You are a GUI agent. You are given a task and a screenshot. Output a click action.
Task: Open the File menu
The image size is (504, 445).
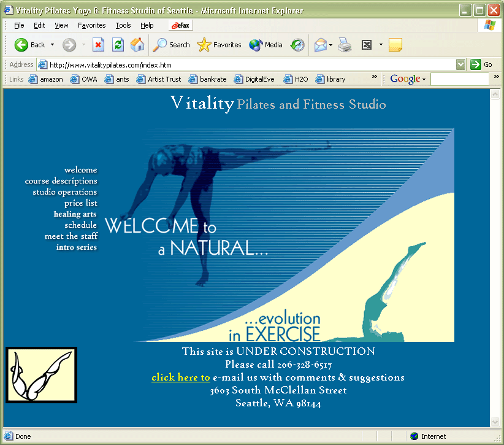[19, 25]
